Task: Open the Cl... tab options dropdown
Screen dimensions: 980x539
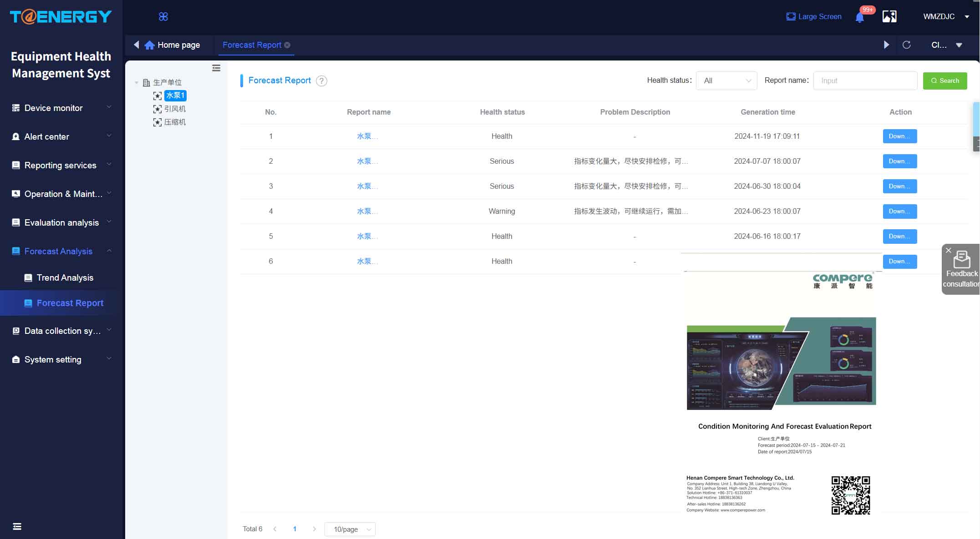Action: point(946,45)
